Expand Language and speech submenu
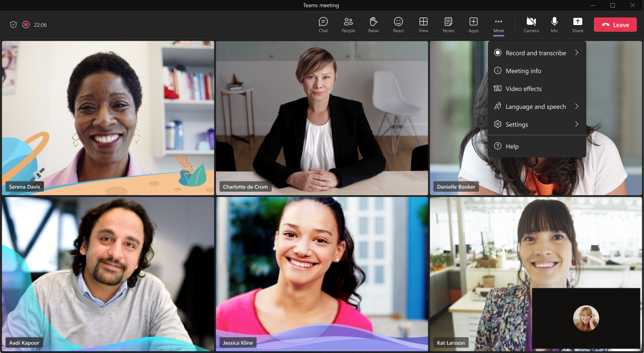This screenshot has height=353, width=644. point(537,106)
